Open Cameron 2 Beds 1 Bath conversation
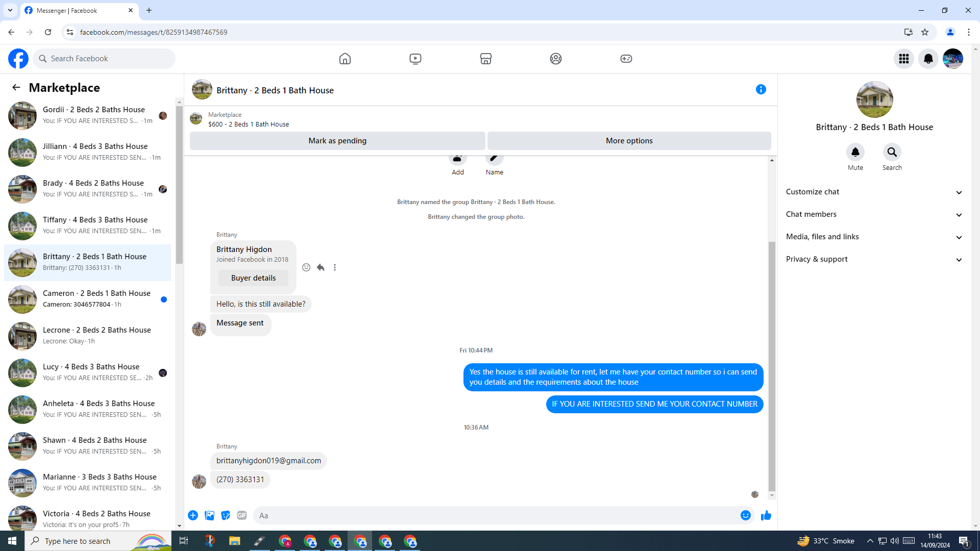Screen dimensions: 980x551 coord(88,299)
